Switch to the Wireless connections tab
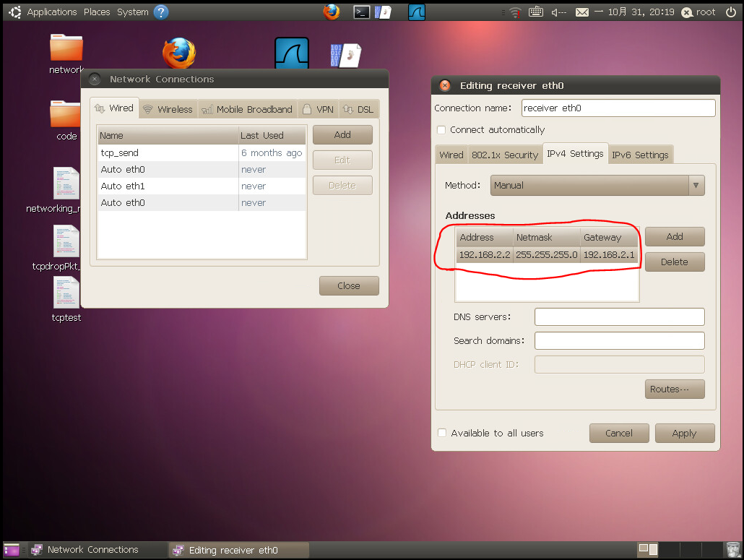744x560 pixels. pos(168,109)
